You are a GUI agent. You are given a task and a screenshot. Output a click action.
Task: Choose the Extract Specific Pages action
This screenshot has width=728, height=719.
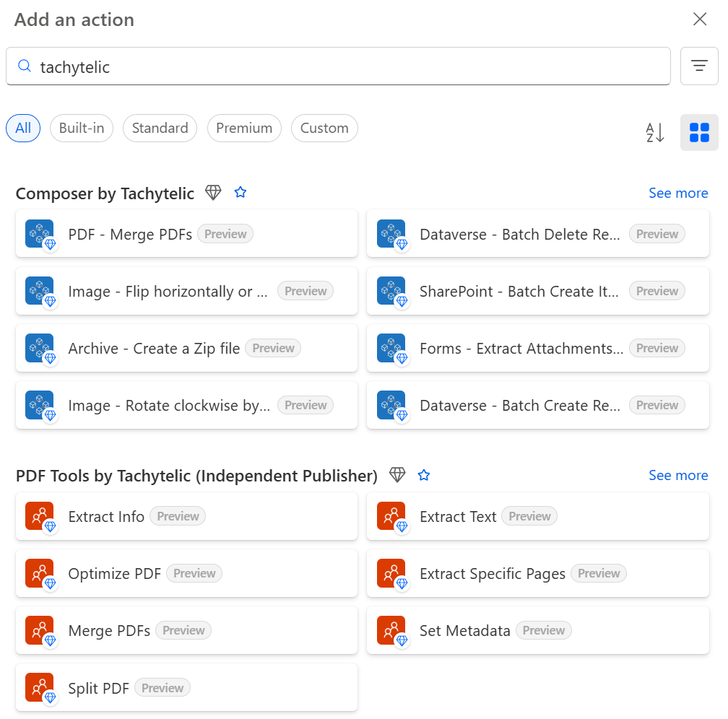pos(538,573)
